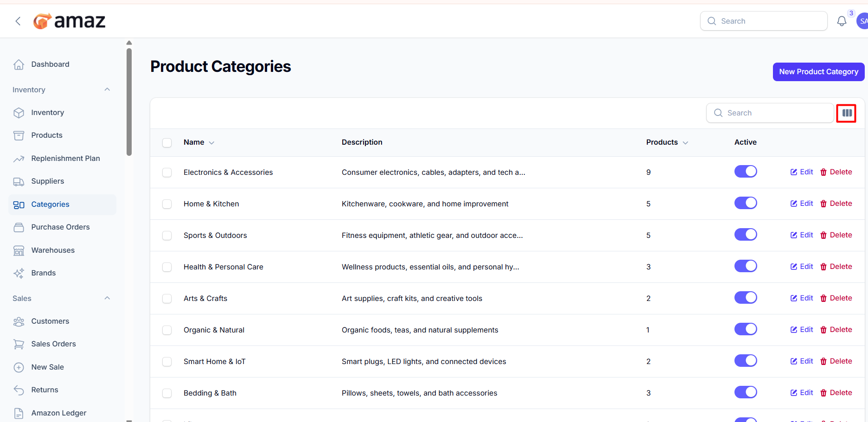Screen dimensions: 868x422
Task: Open the column toggle icon button
Action: [846, 113]
